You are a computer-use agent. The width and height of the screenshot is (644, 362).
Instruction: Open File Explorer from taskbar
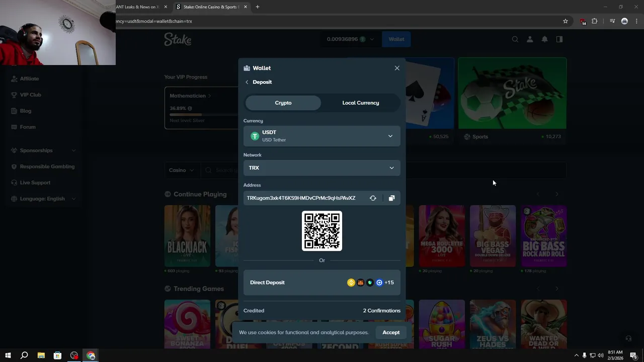click(41, 355)
